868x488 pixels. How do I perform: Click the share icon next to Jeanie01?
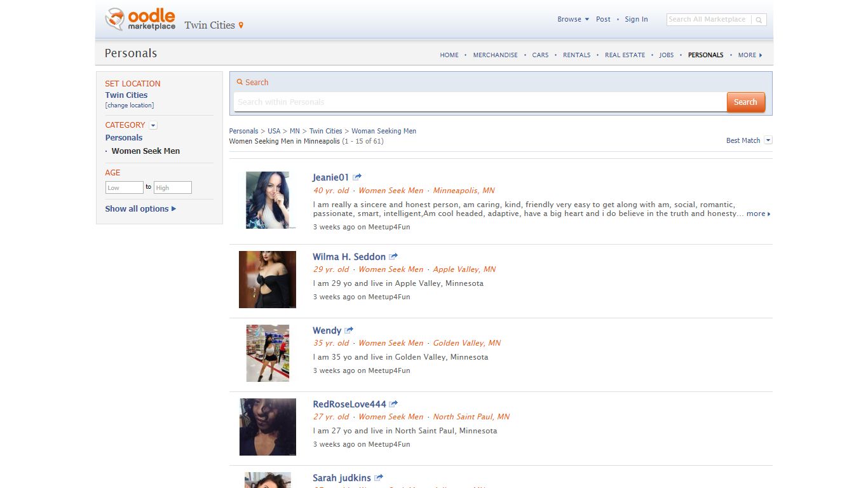[357, 177]
